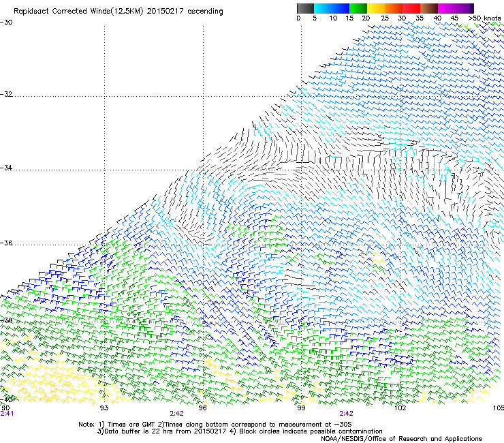Click the latitude label -32
Screen dimensions: 504x443
(6, 94)
